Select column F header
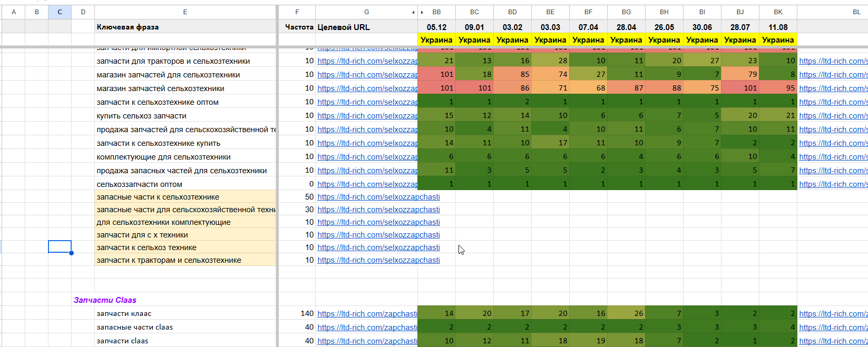Image resolution: width=868 pixels, height=347 pixels. 297,12
